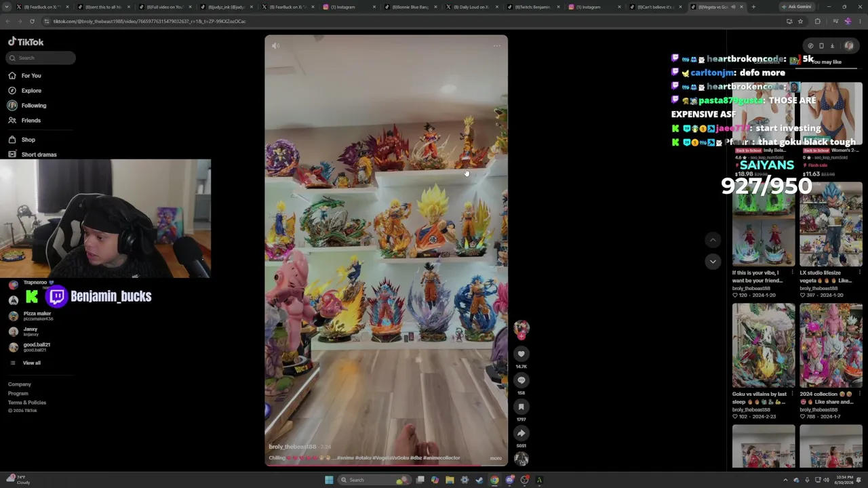Open the TikTok Shop page

tap(28, 140)
